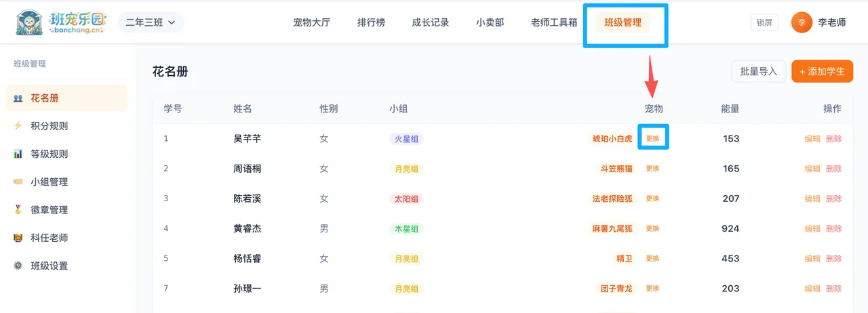Viewport: 868px width, 313px height.
Task: Click the gear icon beside 班级设置
Action: point(18,266)
